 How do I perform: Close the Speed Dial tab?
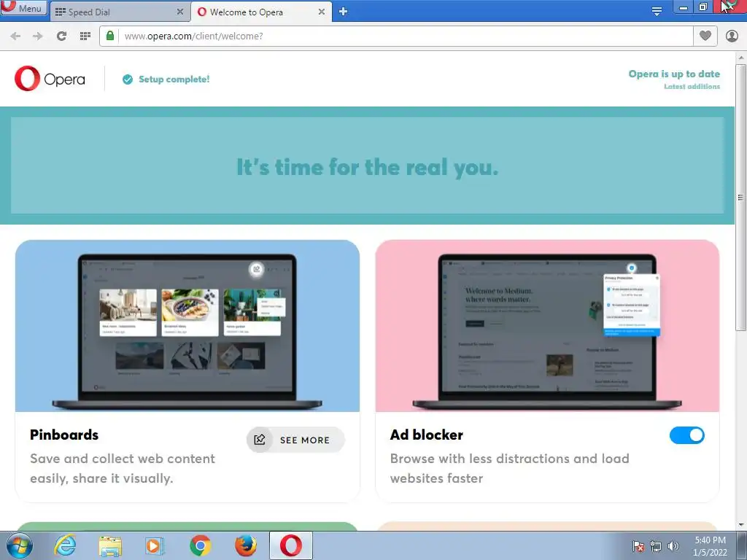(x=180, y=12)
